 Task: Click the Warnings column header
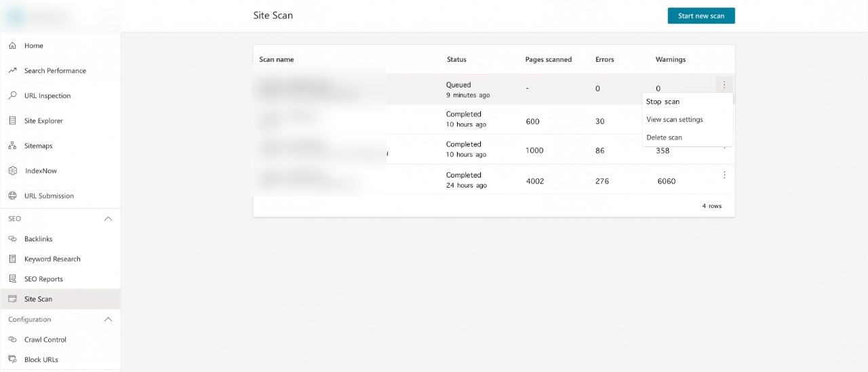tap(671, 60)
